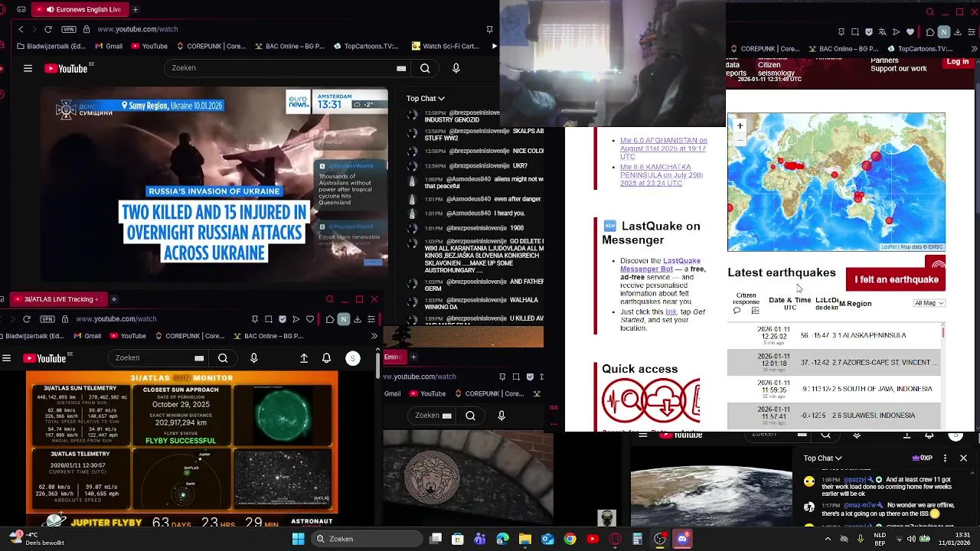The width and height of the screenshot is (980, 551).
Task: Click earthquake list vertical scrollbar
Action: [x=943, y=332]
